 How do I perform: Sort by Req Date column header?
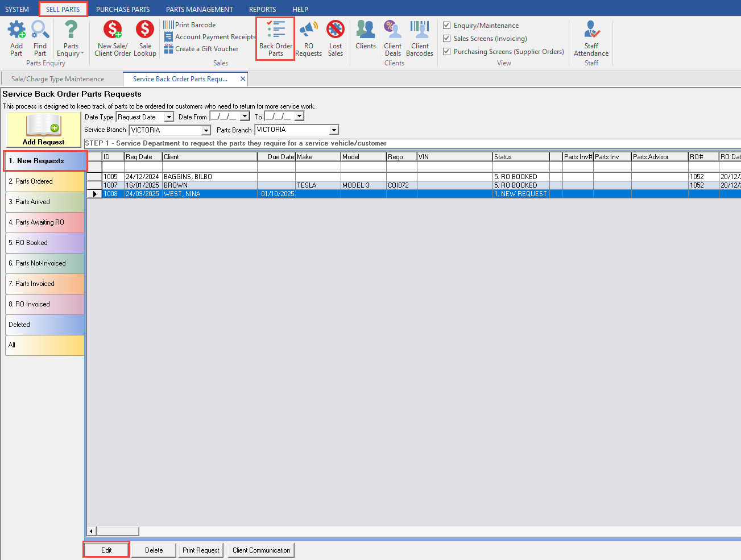[x=143, y=157]
